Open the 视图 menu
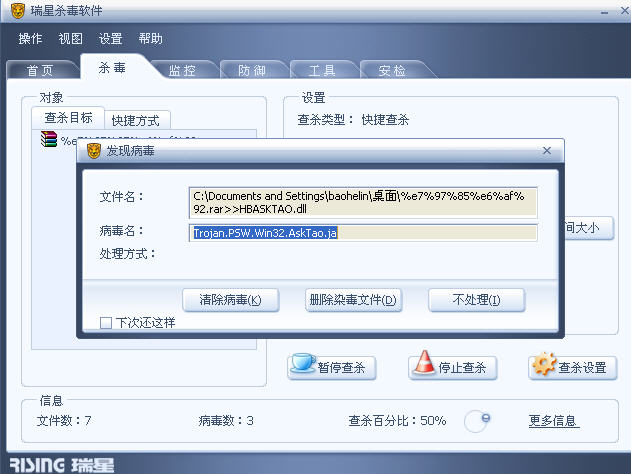 pos(70,39)
